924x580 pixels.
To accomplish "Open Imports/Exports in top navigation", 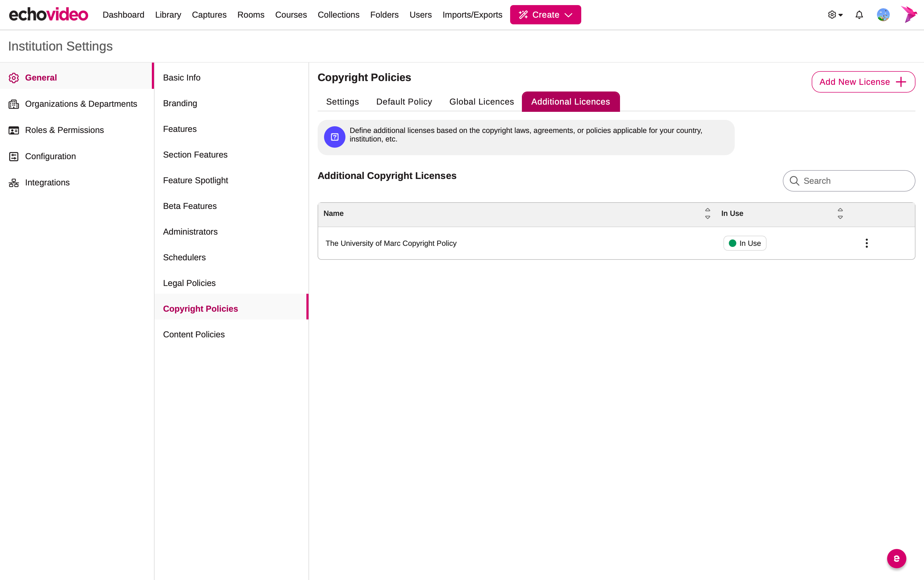I will click(x=472, y=14).
